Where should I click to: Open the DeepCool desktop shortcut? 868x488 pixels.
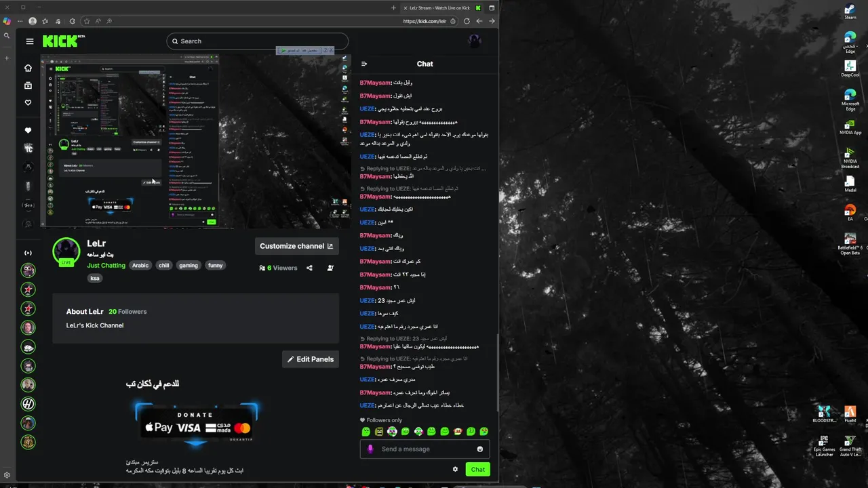[x=850, y=68]
